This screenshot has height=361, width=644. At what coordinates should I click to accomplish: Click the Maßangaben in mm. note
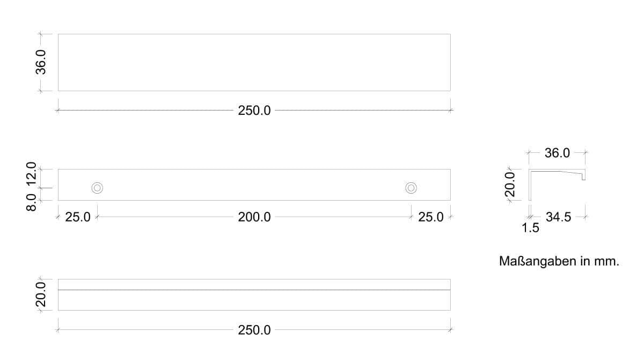point(559,262)
